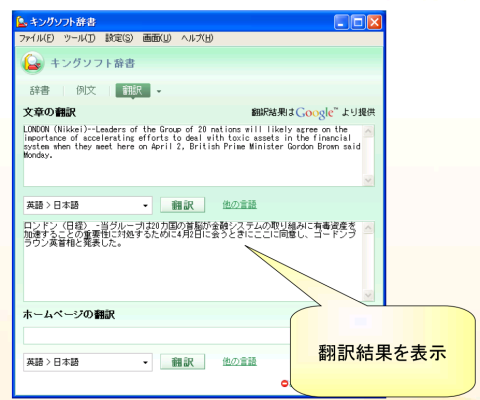Switch to the 例文 tab
The height and width of the screenshot is (400, 480).
tap(86, 90)
